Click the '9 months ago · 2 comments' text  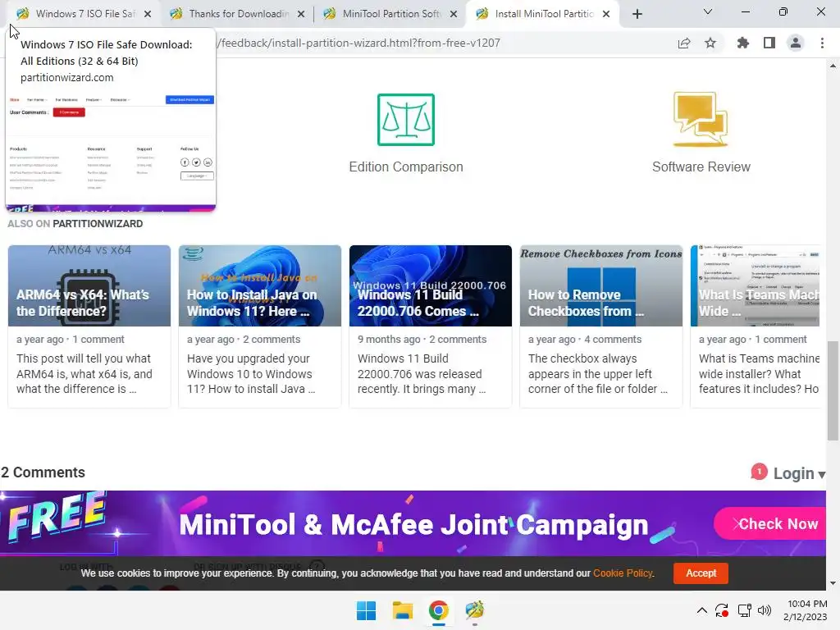click(x=422, y=339)
